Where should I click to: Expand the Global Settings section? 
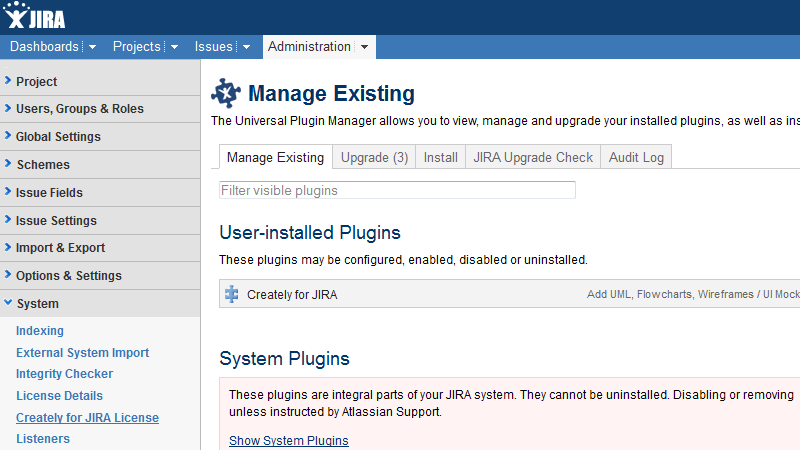tap(100, 137)
